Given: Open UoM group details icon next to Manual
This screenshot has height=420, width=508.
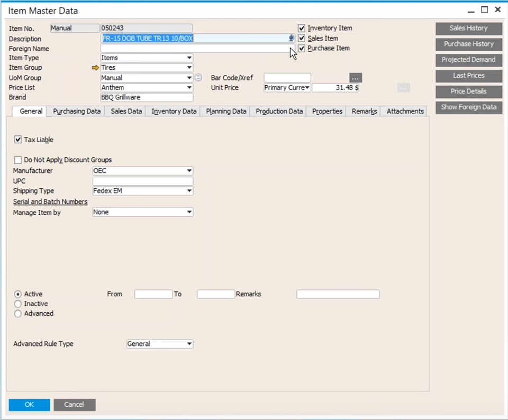Looking at the screenshot, I should click(198, 77).
